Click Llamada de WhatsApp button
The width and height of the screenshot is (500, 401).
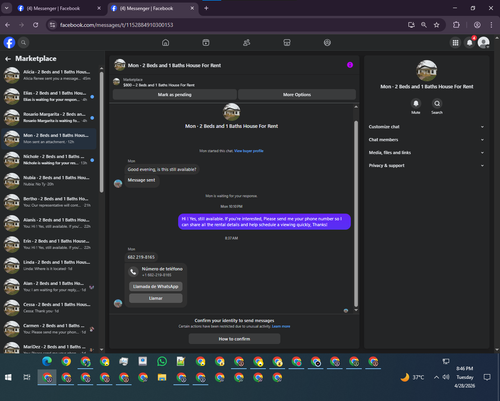[156, 287]
